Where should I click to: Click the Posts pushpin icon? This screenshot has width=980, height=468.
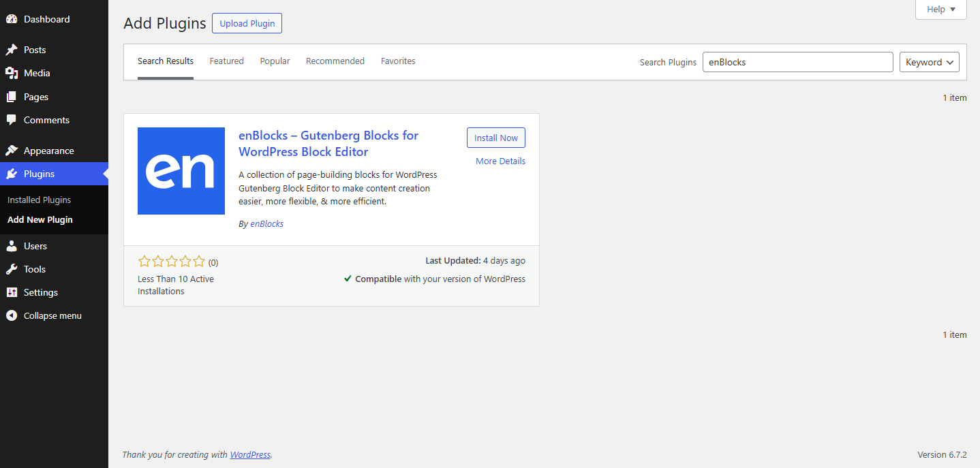[12, 50]
